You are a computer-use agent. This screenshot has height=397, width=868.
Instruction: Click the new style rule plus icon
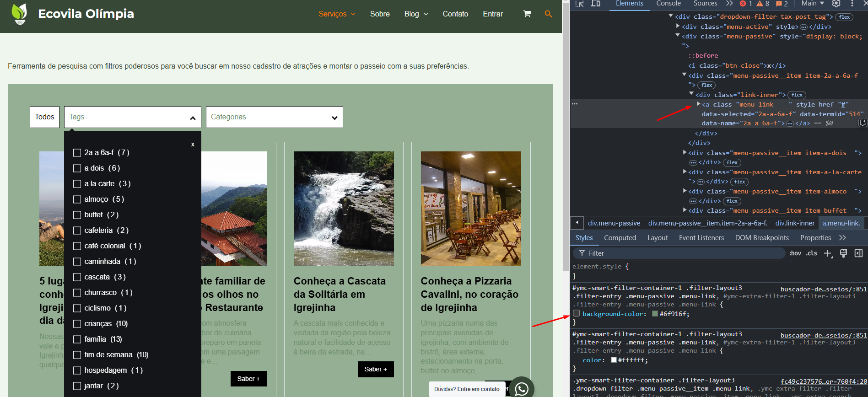828,253
